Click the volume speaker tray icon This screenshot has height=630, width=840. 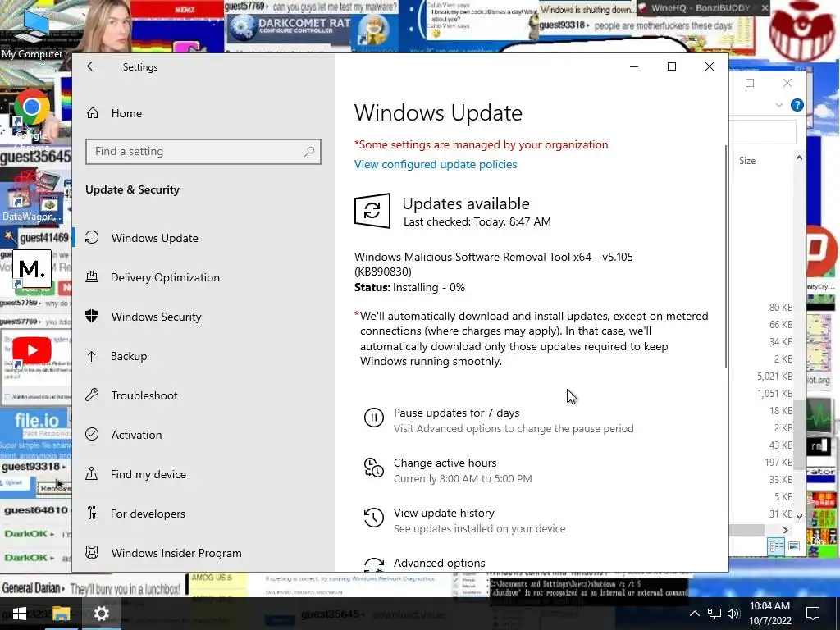click(x=733, y=614)
